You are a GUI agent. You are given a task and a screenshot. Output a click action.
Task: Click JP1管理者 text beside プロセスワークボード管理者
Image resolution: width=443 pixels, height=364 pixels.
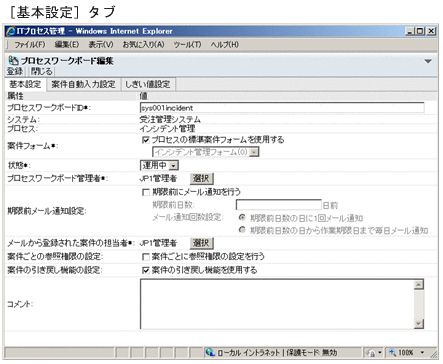158,179
